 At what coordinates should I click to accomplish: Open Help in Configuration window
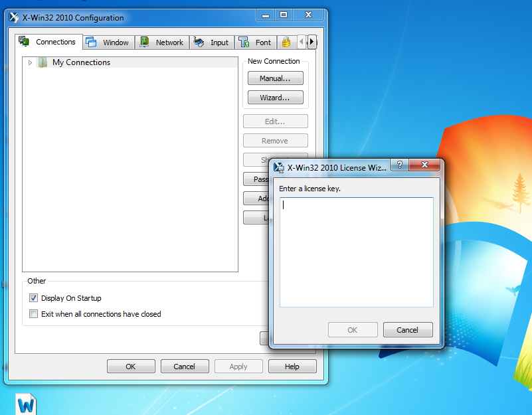click(x=292, y=367)
